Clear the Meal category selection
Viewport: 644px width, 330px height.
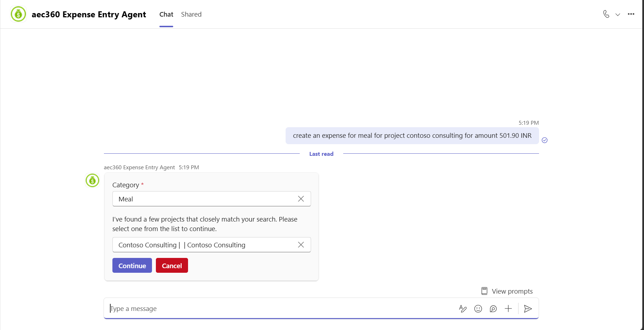coord(301,199)
